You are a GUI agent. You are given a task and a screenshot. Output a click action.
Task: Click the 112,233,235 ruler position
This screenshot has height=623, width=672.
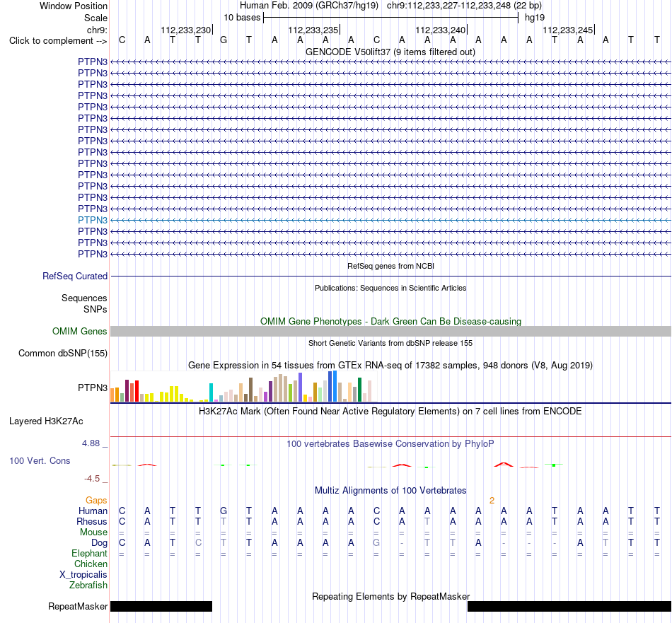pyautogui.click(x=313, y=30)
